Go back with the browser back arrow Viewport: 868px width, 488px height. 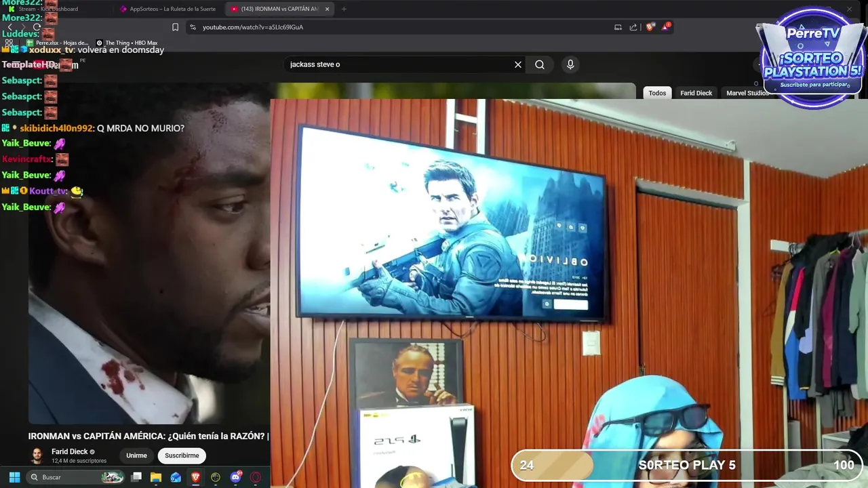point(9,27)
